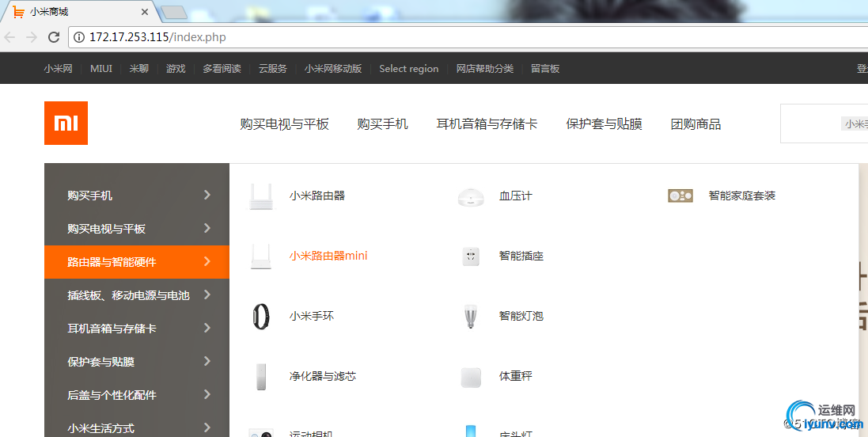Screen dimensions: 868x437
Task: Close the 小米商城 browser tab
Action: [145, 12]
